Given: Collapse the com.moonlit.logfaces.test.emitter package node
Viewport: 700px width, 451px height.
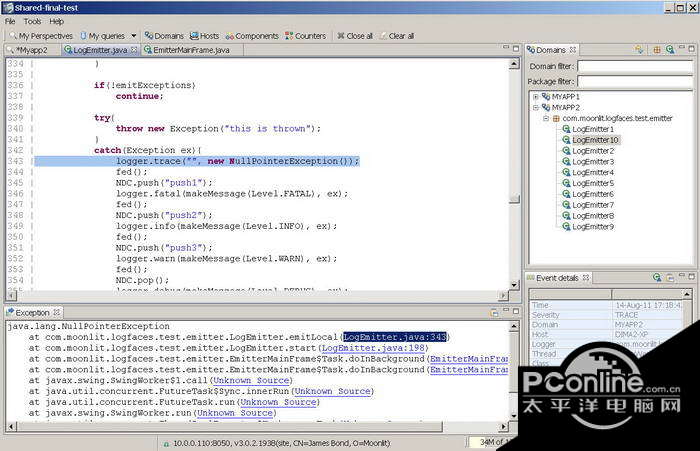Looking at the screenshot, I should tap(546, 118).
